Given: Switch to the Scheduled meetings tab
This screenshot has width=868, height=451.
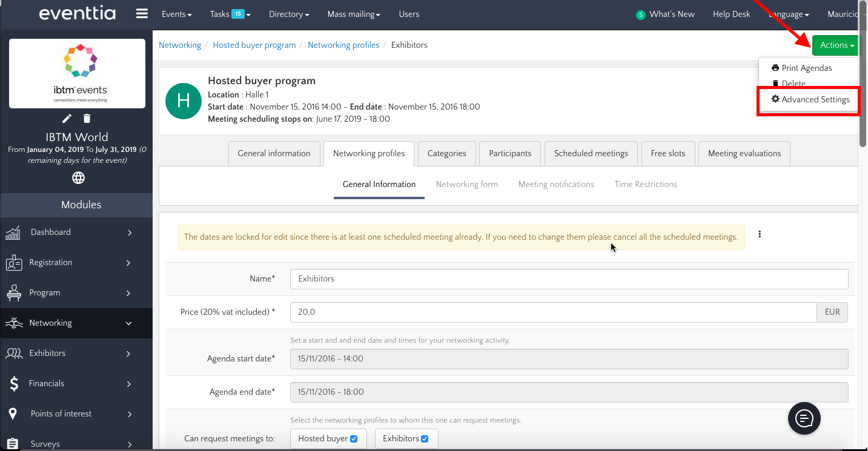Looking at the screenshot, I should [x=591, y=153].
